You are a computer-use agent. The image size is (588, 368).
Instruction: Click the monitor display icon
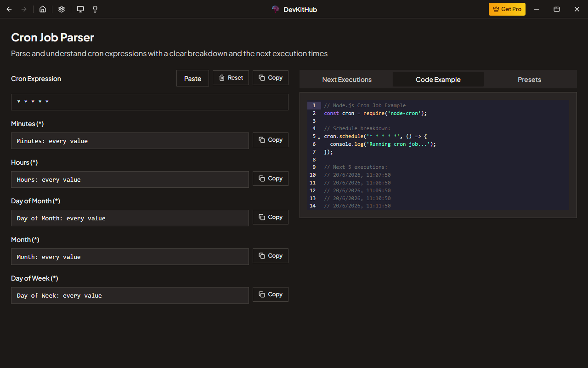[80, 9]
